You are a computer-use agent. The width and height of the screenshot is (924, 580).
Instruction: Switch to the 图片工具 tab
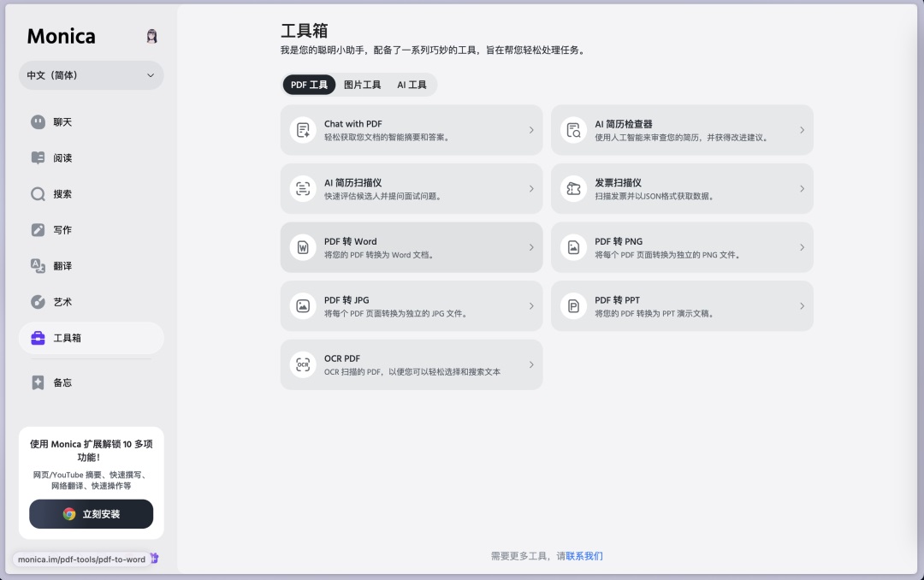(361, 85)
